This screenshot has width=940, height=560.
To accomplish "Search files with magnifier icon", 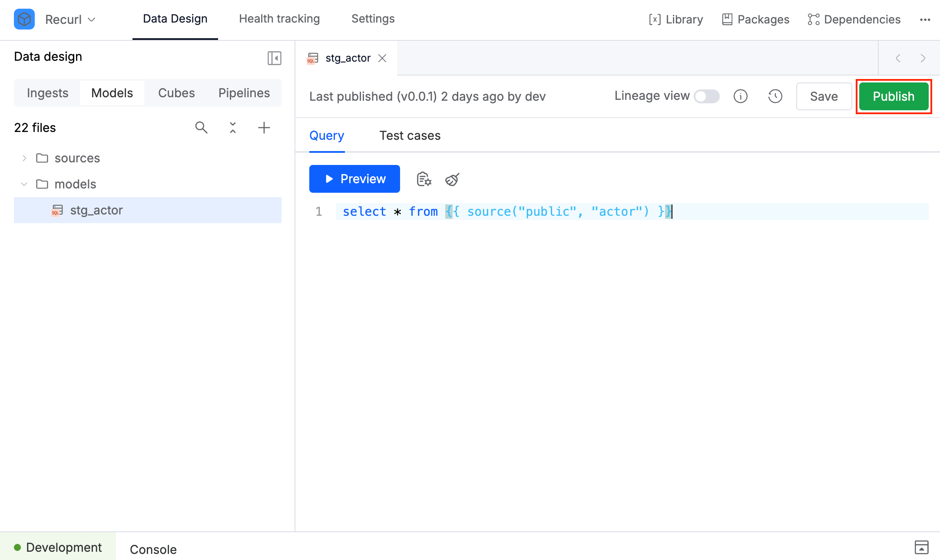I will [x=201, y=128].
